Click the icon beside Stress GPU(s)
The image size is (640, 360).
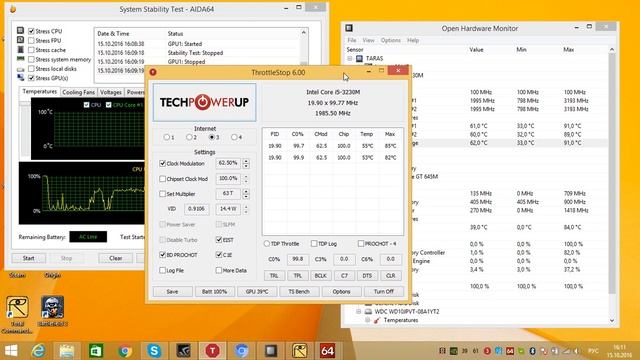(20, 78)
